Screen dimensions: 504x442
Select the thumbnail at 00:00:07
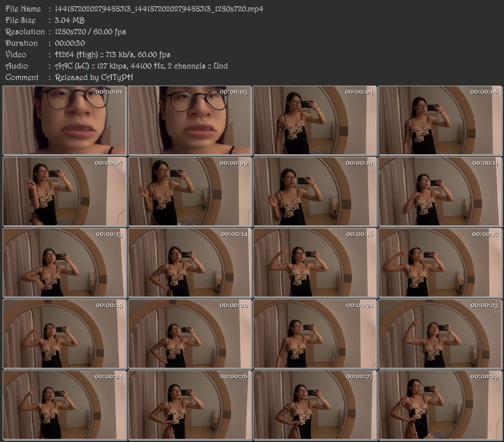(x=65, y=192)
